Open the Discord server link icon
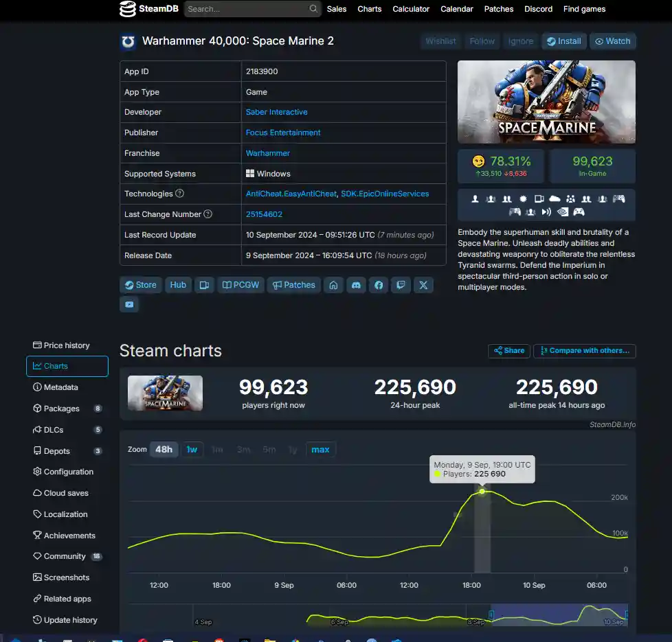Image resolution: width=672 pixels, height=642 pixels. (x=356, y=285)
